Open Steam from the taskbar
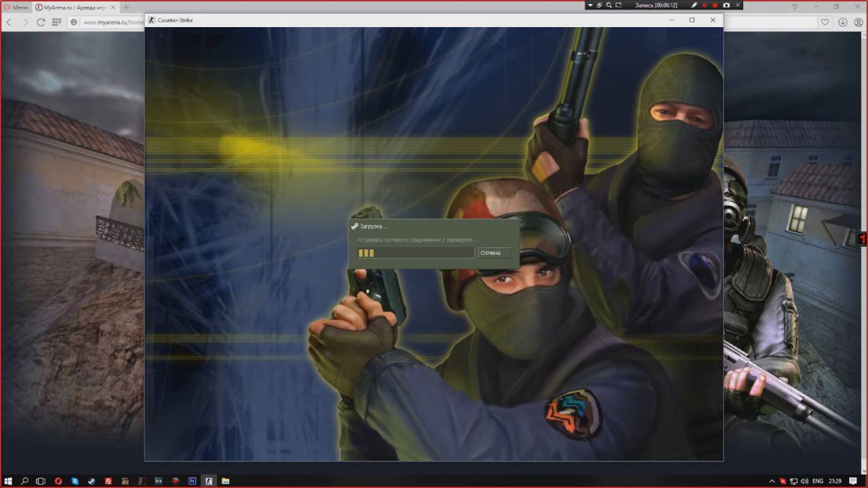 (x=92, y=481)
